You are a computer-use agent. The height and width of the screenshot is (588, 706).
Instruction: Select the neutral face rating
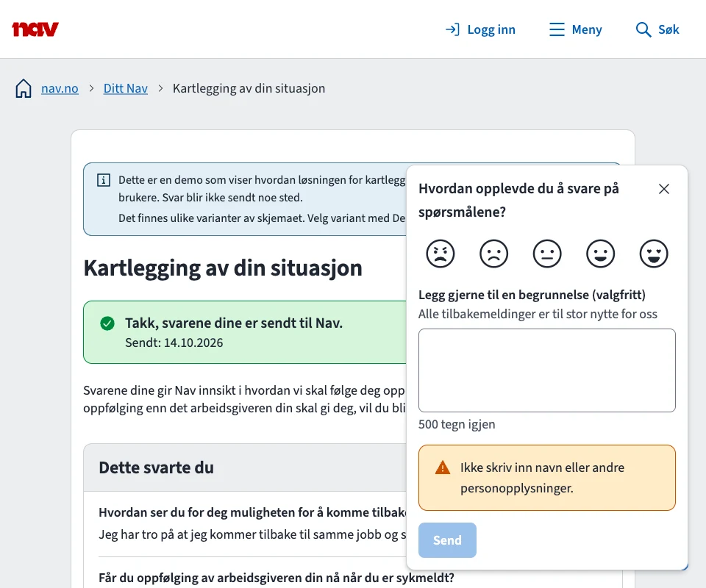tap(547, 254)
